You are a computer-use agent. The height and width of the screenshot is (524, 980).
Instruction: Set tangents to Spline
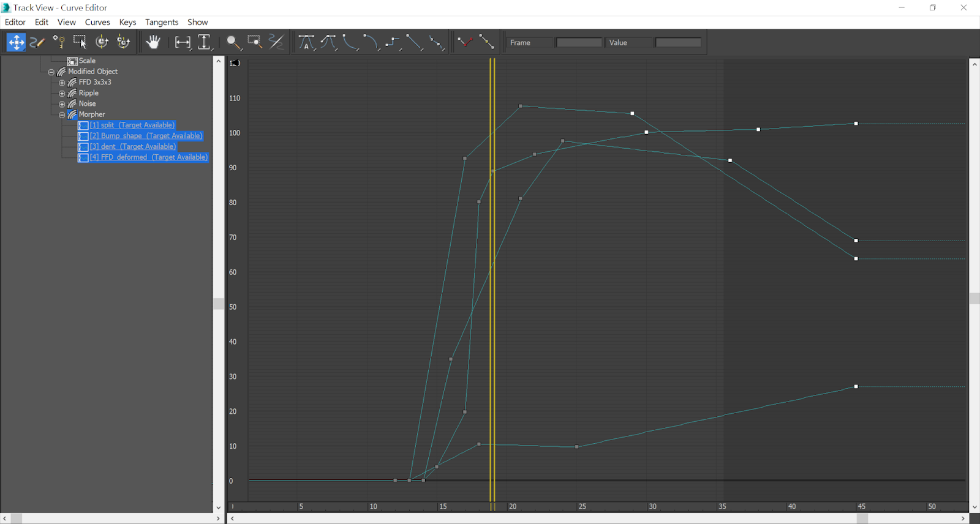[329, 42]
